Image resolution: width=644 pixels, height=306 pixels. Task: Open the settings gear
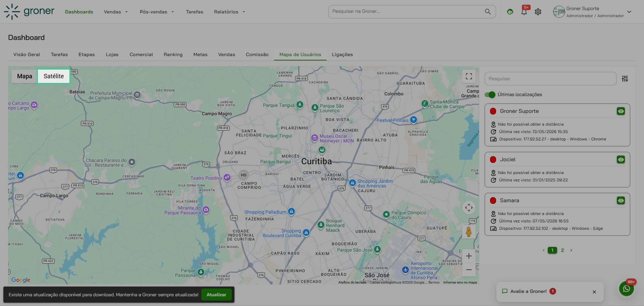[538, 12]
